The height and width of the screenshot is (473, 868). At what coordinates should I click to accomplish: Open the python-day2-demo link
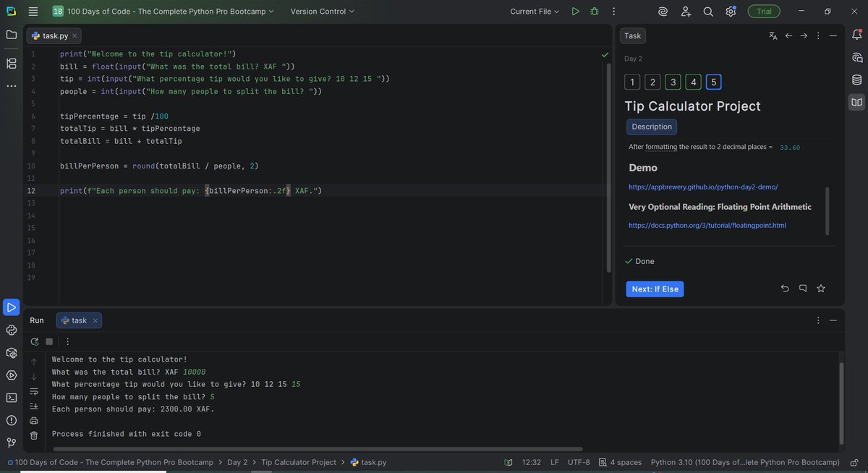coord(703,187)
